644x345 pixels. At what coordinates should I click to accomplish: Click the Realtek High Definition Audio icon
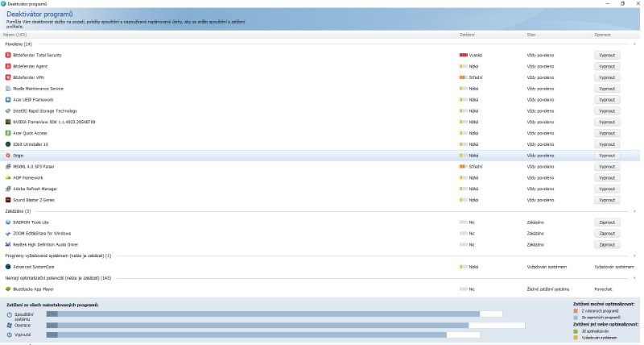[x=8, y=245]
